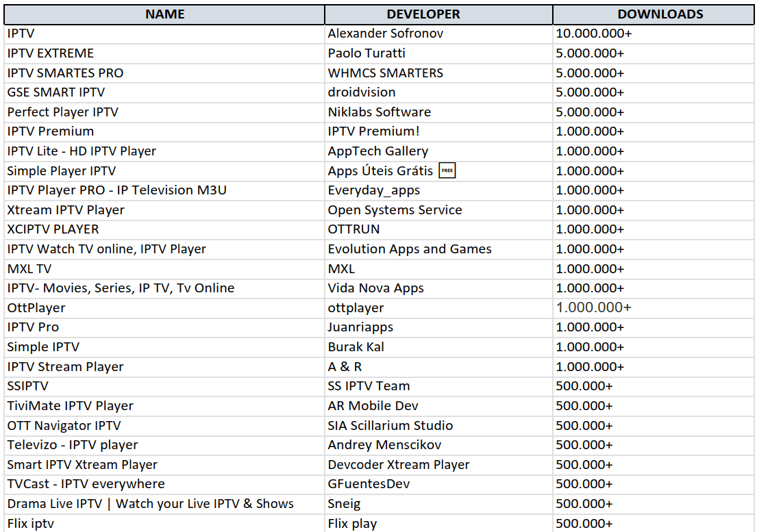
Task: Click the Evolution Apps and Games cell
Action: pos(410,249)
